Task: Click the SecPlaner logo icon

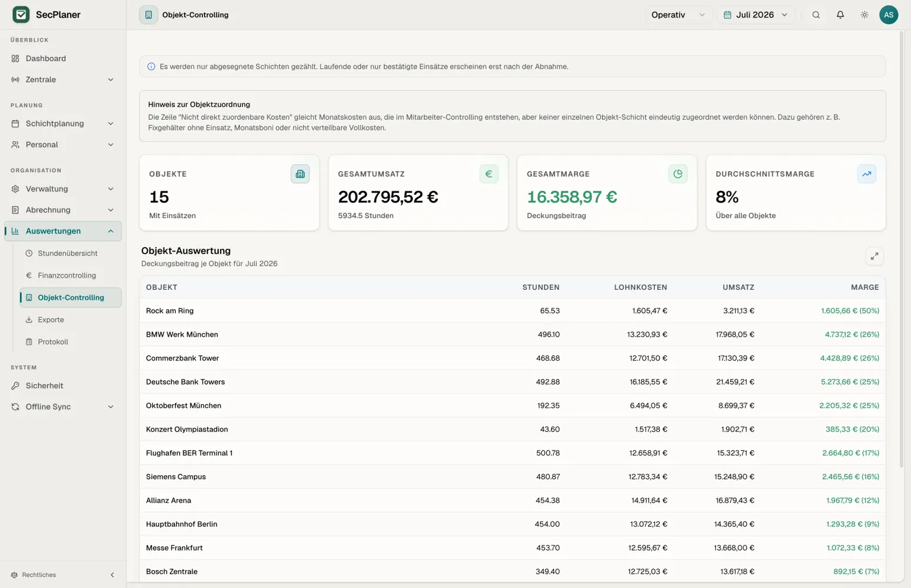Action: point(21,14)
